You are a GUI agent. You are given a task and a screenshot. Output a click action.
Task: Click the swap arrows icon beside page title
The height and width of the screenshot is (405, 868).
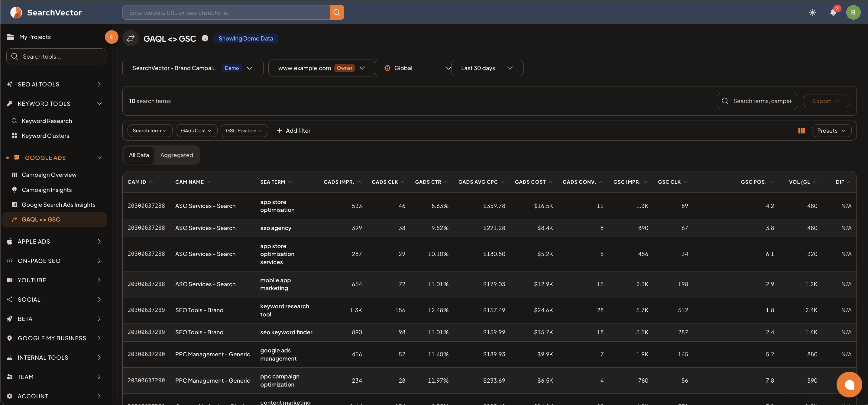point(130,38)
